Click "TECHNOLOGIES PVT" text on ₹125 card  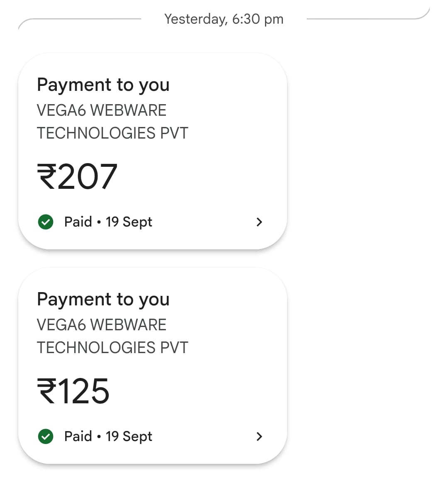(x=112, y=348)
